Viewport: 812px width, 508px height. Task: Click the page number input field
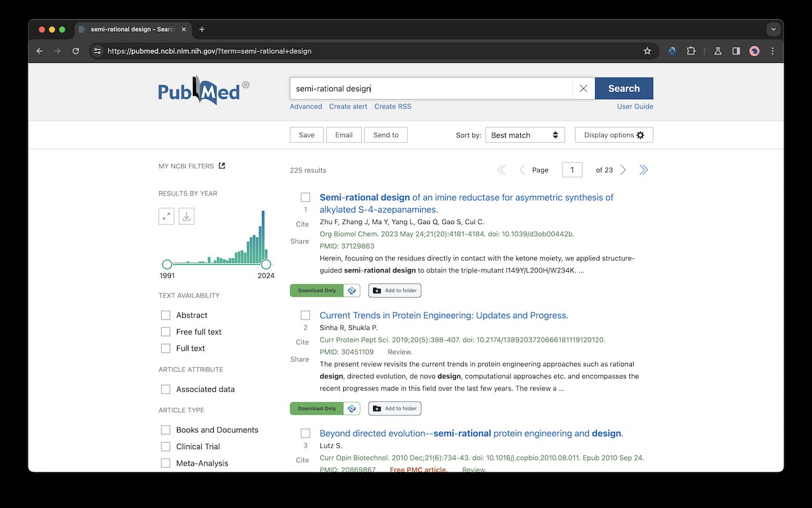572,170
